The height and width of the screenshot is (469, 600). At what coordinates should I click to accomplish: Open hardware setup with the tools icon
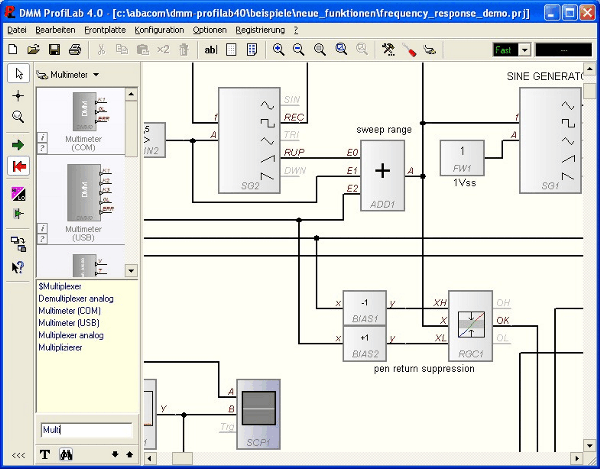pyautogui.click(x=388, y=50)
